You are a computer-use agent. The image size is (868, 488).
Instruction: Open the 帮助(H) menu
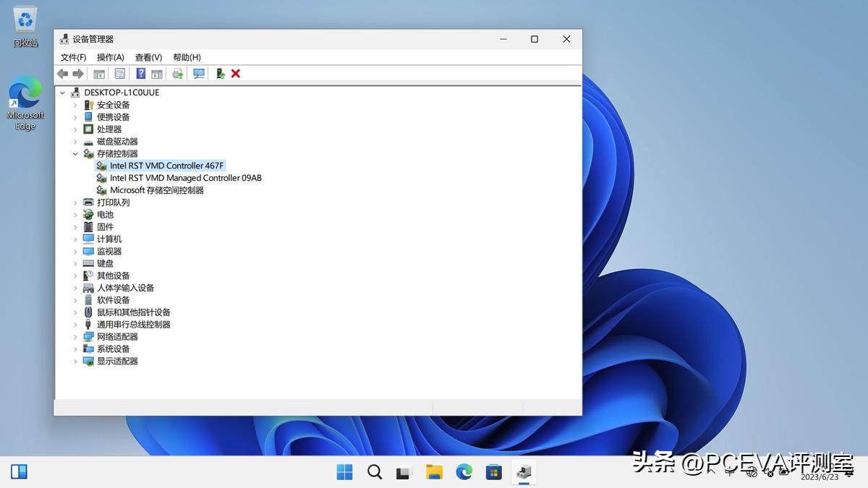(x=187, y=57)
